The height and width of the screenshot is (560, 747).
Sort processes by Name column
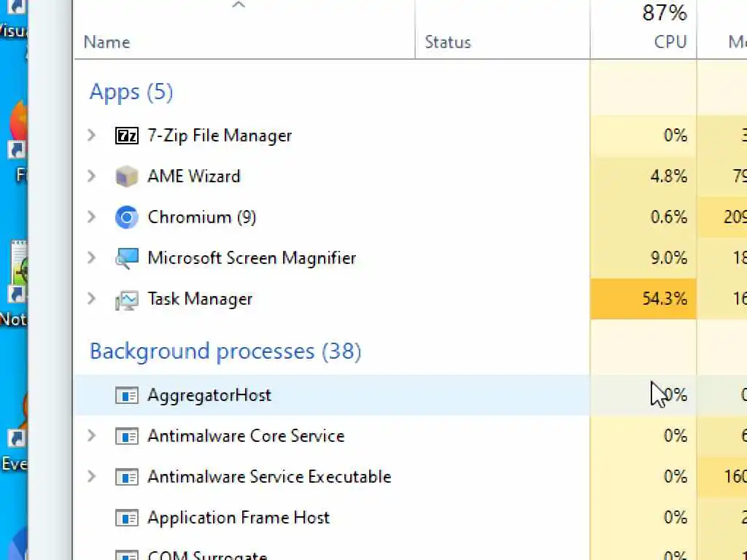pyautogui.click(x=107, y=42)
